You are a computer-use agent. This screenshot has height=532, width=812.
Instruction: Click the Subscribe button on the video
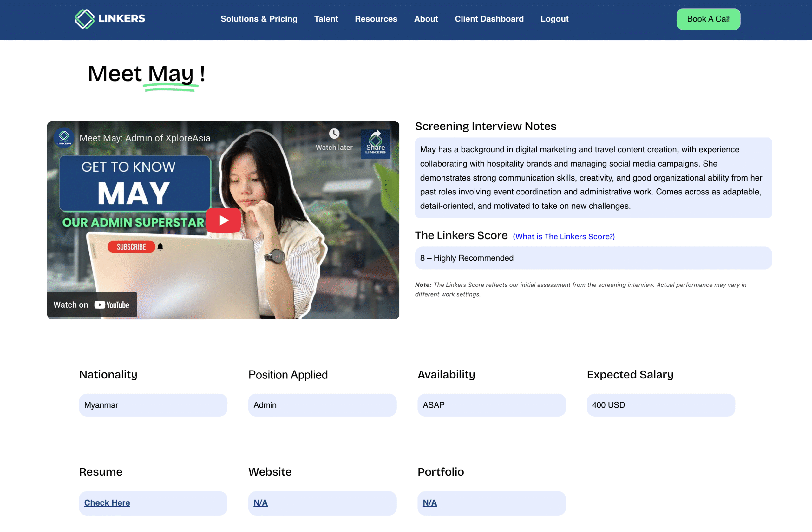[131, 247]
